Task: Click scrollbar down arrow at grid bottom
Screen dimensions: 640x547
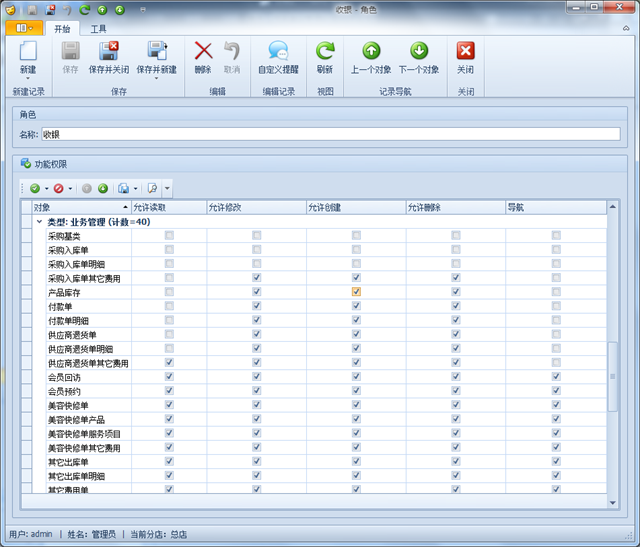Action: (613, 503)
